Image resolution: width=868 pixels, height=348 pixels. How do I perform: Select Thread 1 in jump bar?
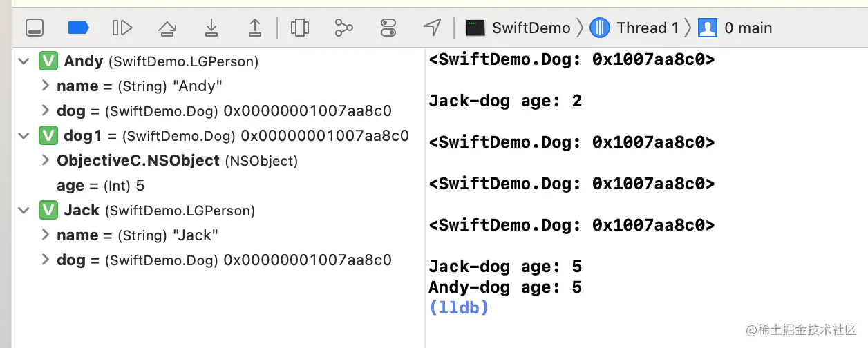click(635, 28)
